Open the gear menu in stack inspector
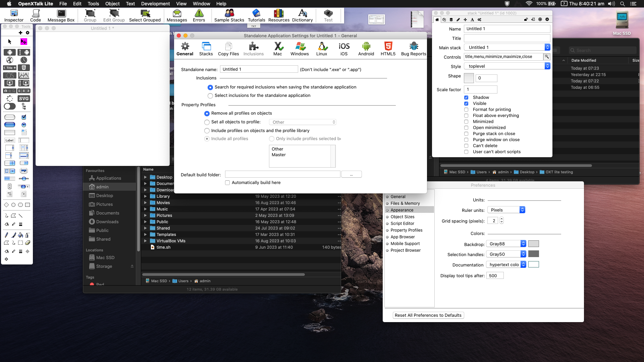This screenshot has height=362, width=644. [x=547, y=19]
